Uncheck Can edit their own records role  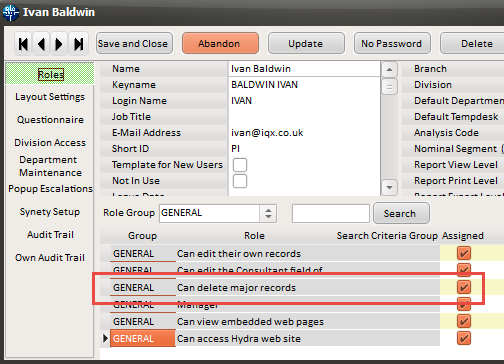464,253
